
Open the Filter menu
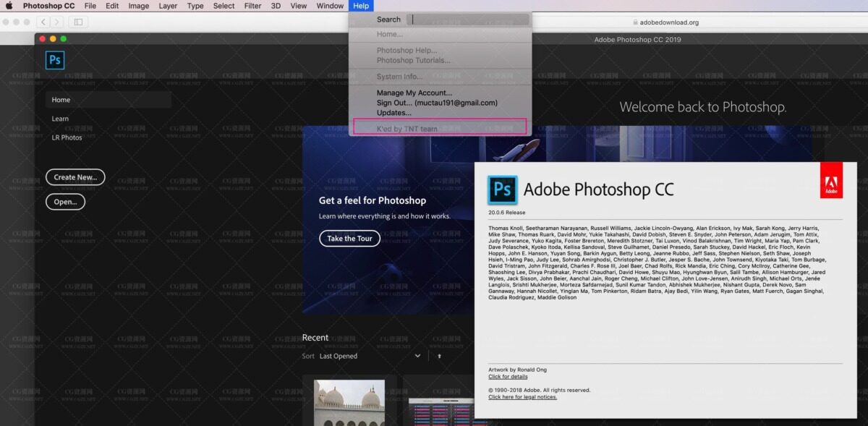click(252, 6)
